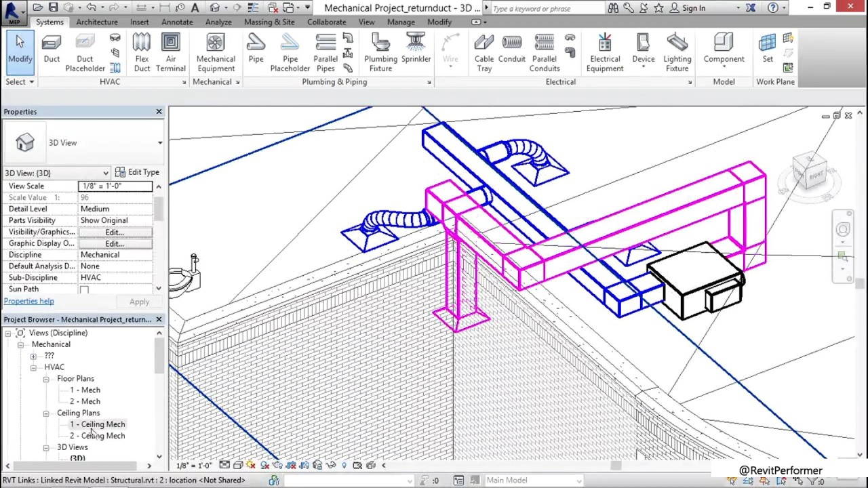Image resolution: width=868 pixels, height=488 pixels.
Task: Select the Electrical Equipment tool
Action: pos(605,52)
